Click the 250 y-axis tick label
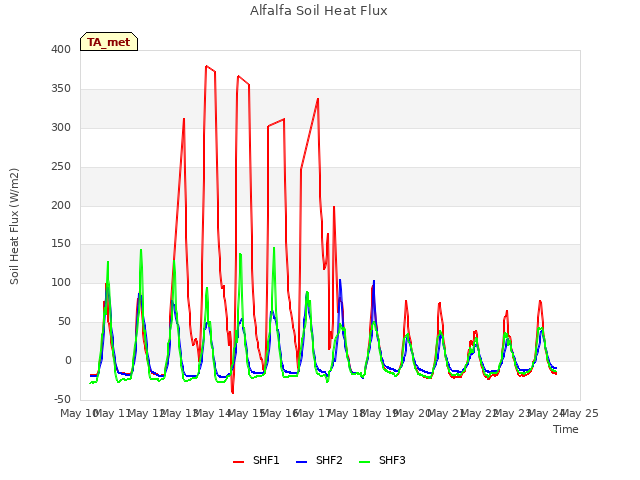The width and height of the screenshot is (640, 480). 61,166
